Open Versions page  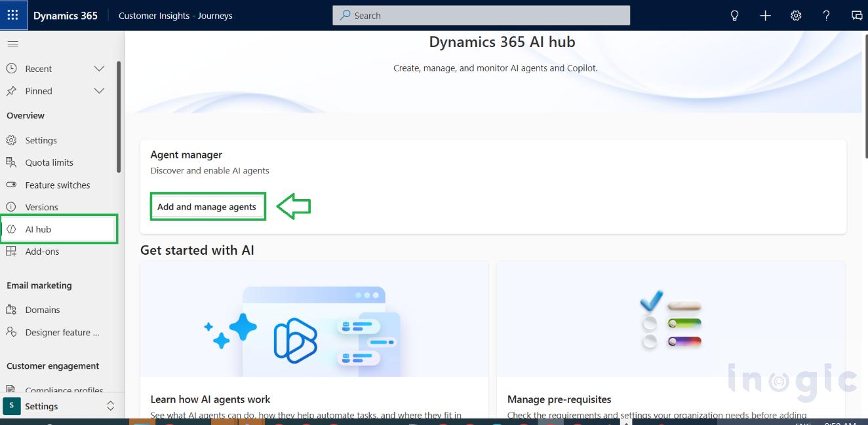point(58,207)
